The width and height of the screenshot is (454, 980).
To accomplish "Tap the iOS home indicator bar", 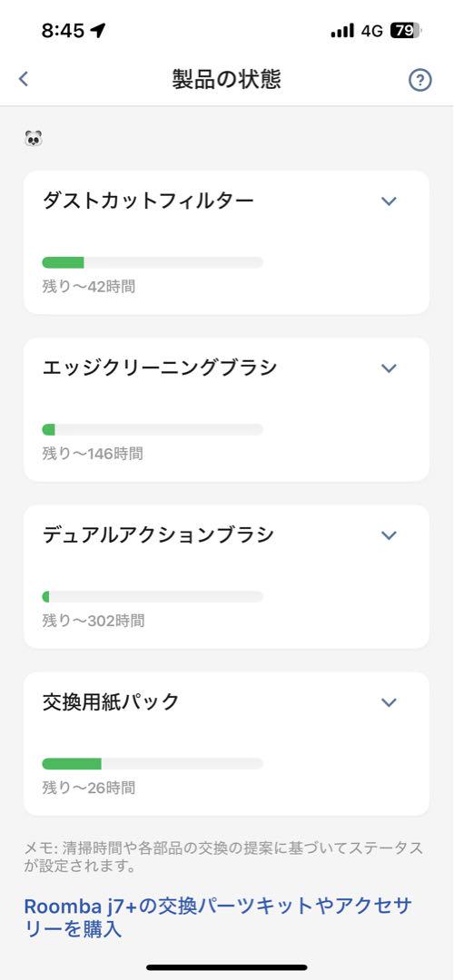I will (227, 967).
